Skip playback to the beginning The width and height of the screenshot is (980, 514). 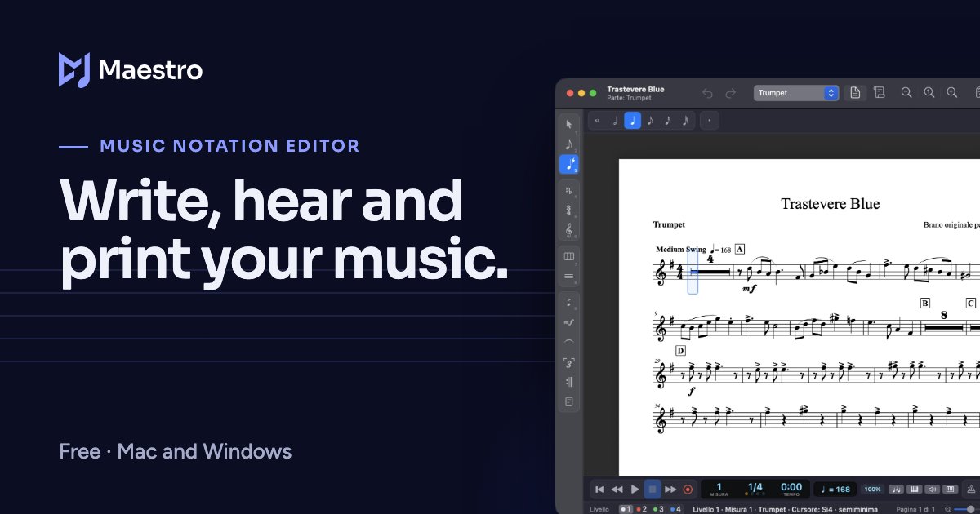599,490
